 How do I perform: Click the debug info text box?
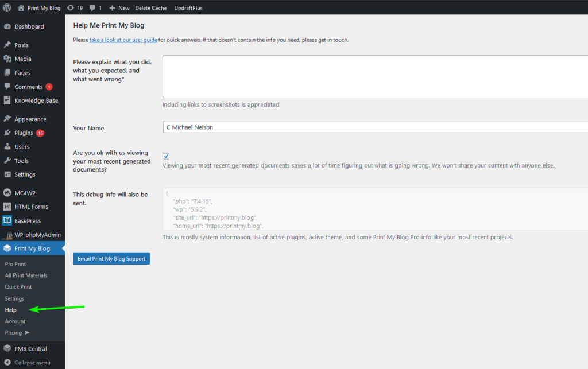375,209
